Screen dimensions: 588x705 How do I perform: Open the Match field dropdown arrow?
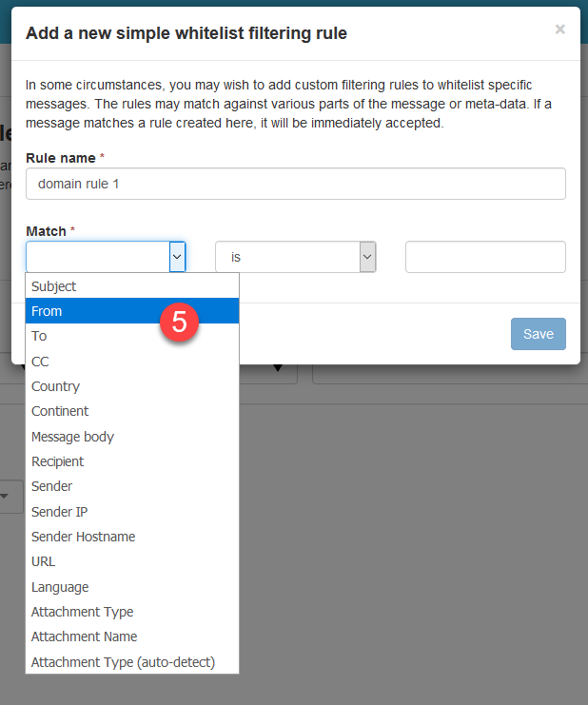(176, 257)
